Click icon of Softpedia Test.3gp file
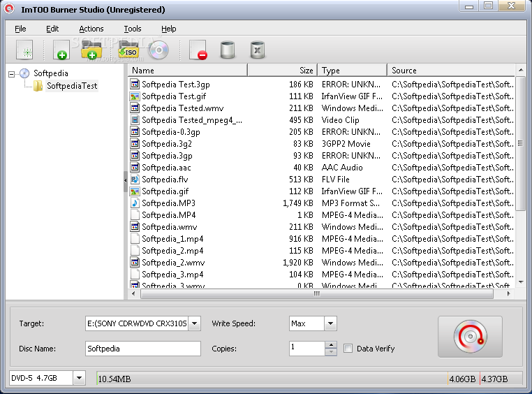Viewport: 532px width, 394px height. (135, 84)
